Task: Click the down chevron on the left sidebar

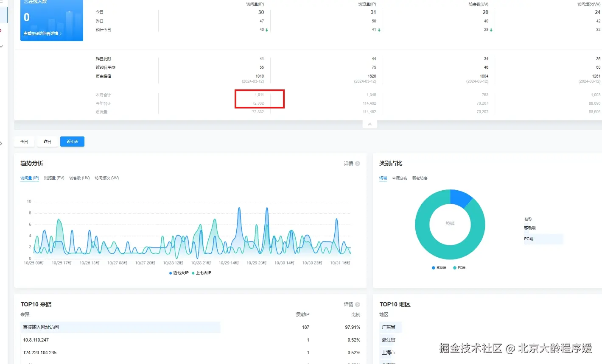Action: [x=1, y=46]
